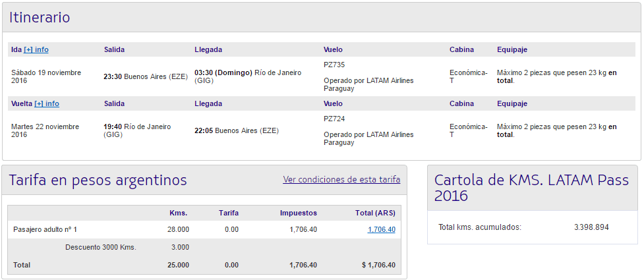Click the 3.000 discount Kms value

[x=181, y=248]
